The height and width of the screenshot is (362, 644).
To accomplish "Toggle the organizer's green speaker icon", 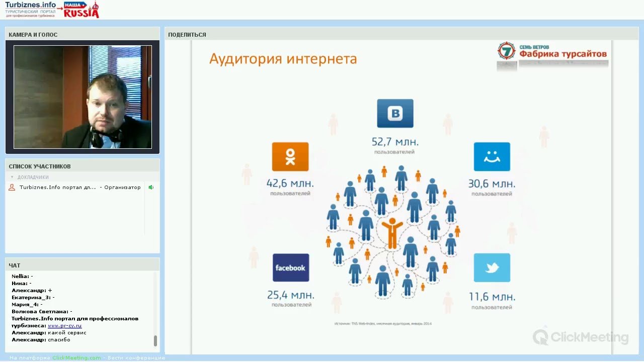I will pyautogui.click(x=150, y=188).
